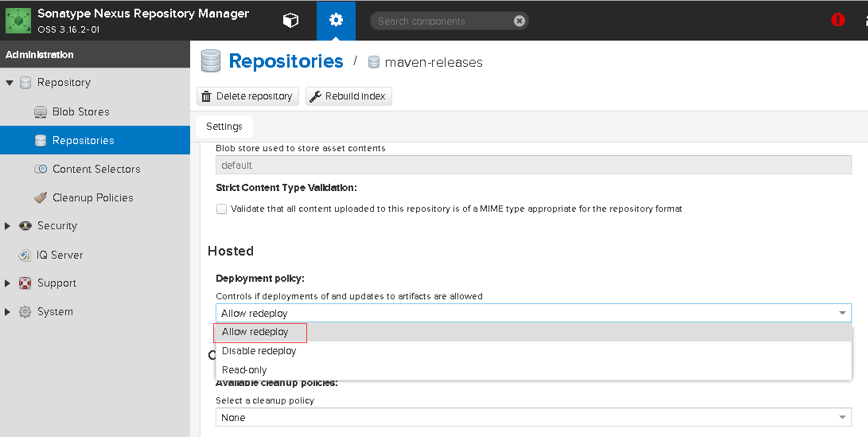Screen dimensions: 868x437
Task: Click the Deployment policy label
Action: click(x=260, y=278)
